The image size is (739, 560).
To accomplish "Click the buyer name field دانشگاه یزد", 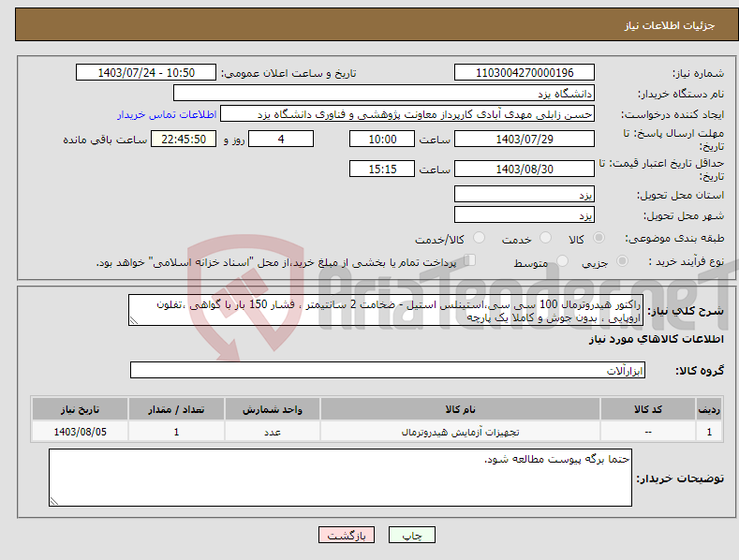I will (x=384, y=93).
